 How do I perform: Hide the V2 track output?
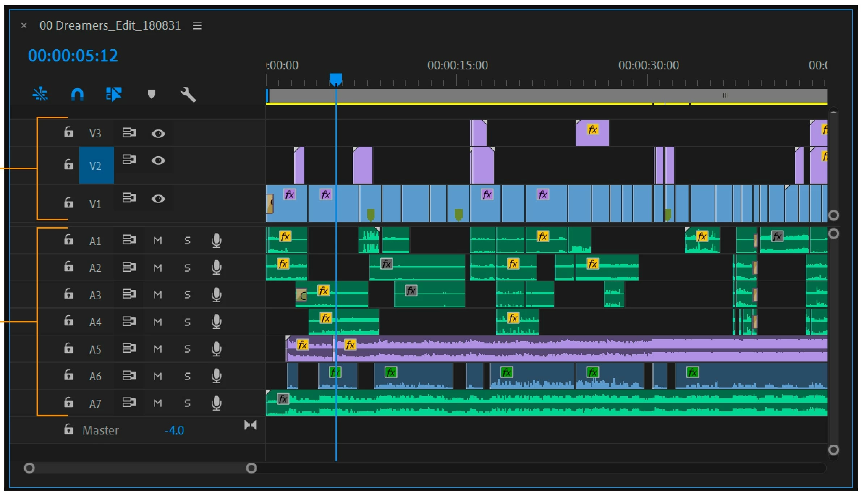158,160
